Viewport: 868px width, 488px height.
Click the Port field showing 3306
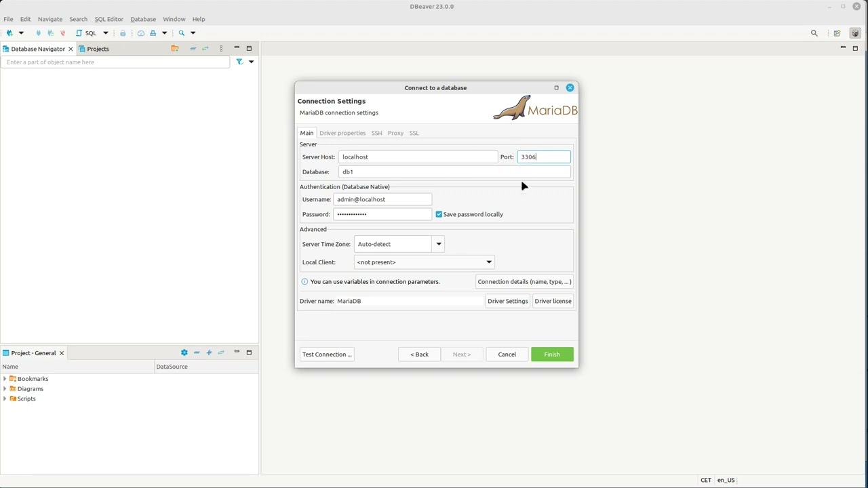point(544,157)
